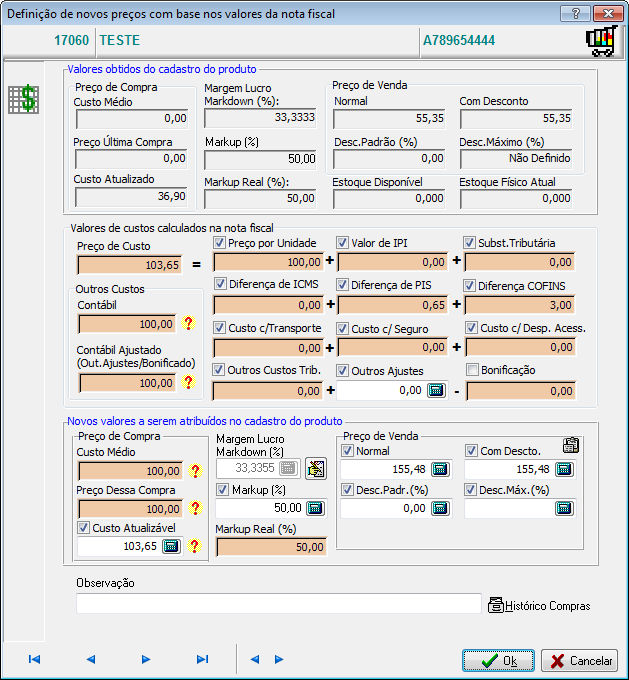Click the Cancelar button
Screen dimensions: 629x680
(x=580, y=661)
